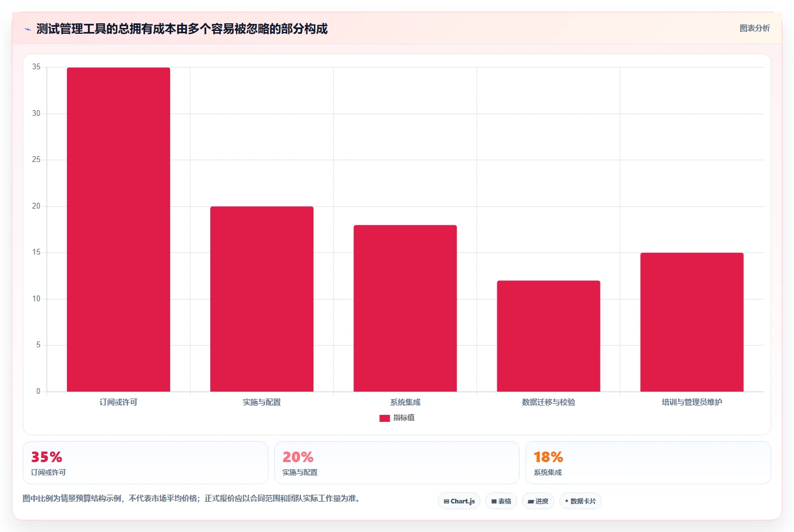Click the y-axis value 35
794x532 pixels.
(x=36, y=67)
